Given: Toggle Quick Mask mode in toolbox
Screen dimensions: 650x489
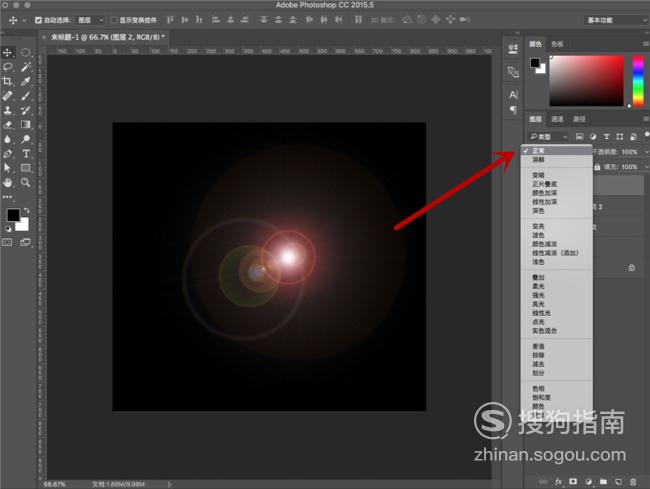Looking at the screenshot, I should (x=7, y=242).
